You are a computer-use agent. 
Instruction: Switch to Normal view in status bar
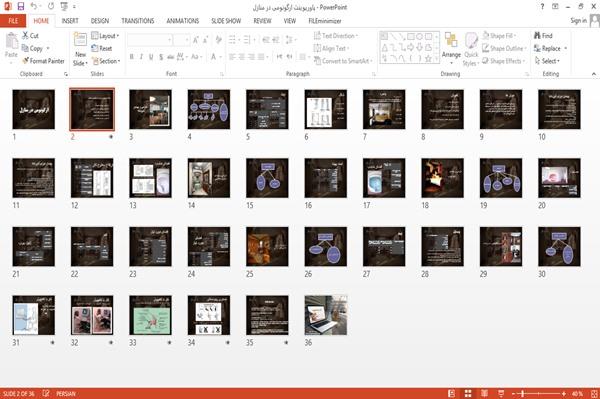[452, 393]
